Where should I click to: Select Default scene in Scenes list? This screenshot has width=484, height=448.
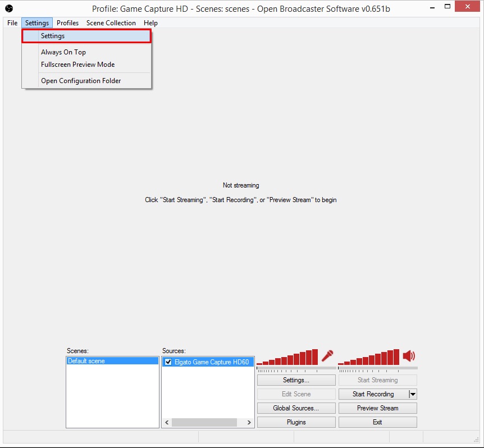[x=112, y=361]
